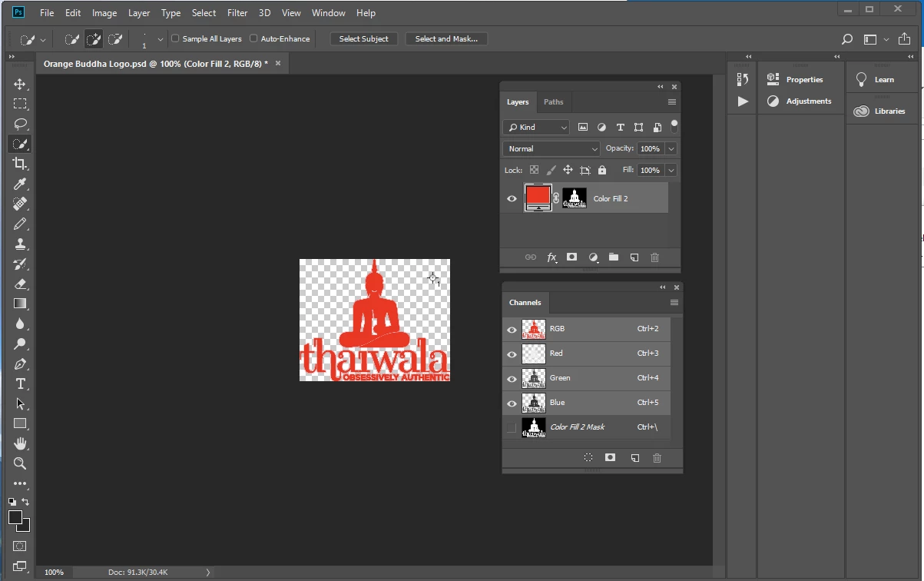The height and width of the screenshot is (581, 924).
Task: Open the Opacity slider dropdown arrow
Action: tap(671, 148)
